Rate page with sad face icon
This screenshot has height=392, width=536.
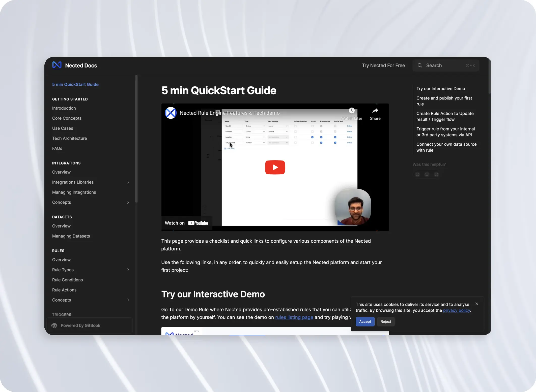click(x=417, y=174)
